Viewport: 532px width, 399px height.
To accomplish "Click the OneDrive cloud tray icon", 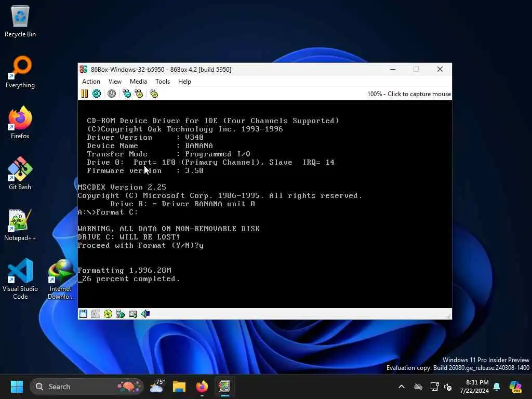I will pyautogui.click(x=418, y=387).
